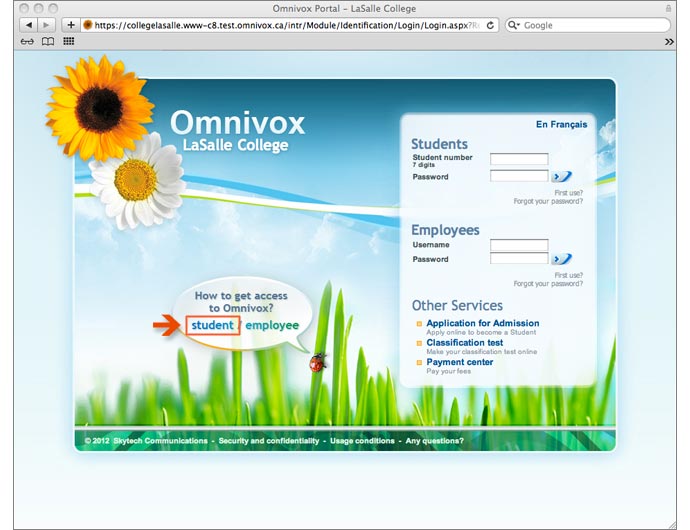This screenshot has height=530, width=690.
Task: Open the Google search magnifier dropdown
Action: pyautogui.click(x=514, y=25)
